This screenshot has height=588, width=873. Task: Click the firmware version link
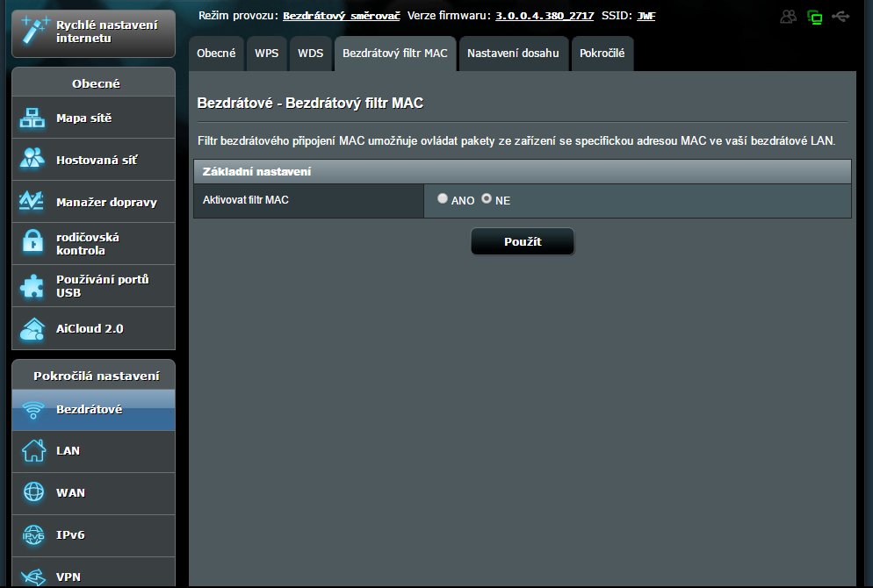click(x=545, y=16)
